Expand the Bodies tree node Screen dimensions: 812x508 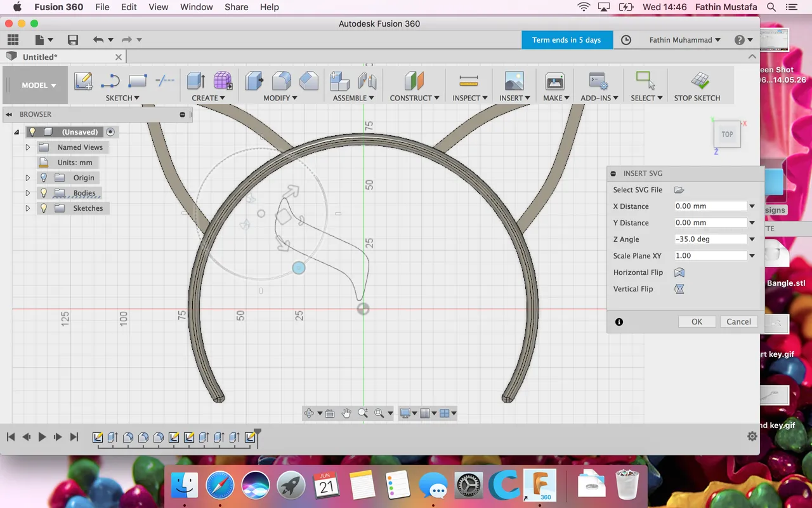tap(27, 193)
